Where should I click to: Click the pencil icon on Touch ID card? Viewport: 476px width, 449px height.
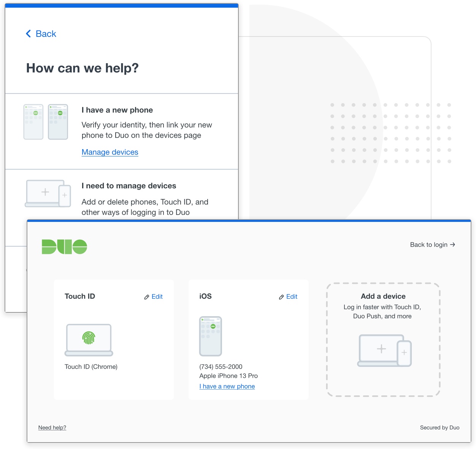tap(147, 297)
